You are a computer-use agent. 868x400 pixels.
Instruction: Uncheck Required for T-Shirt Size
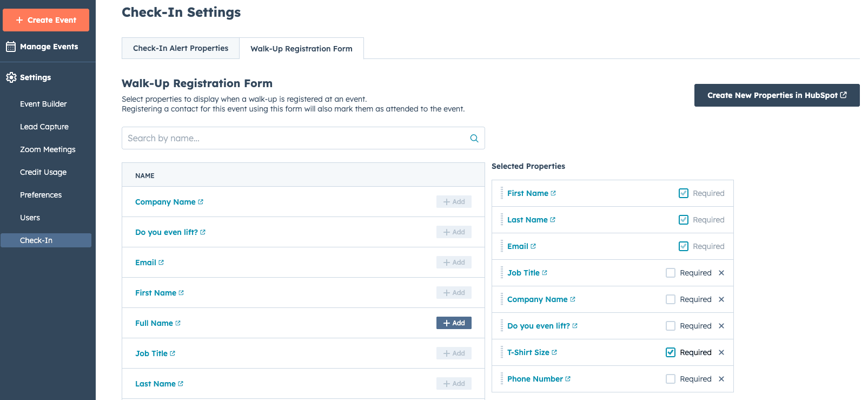coord(671,352)
